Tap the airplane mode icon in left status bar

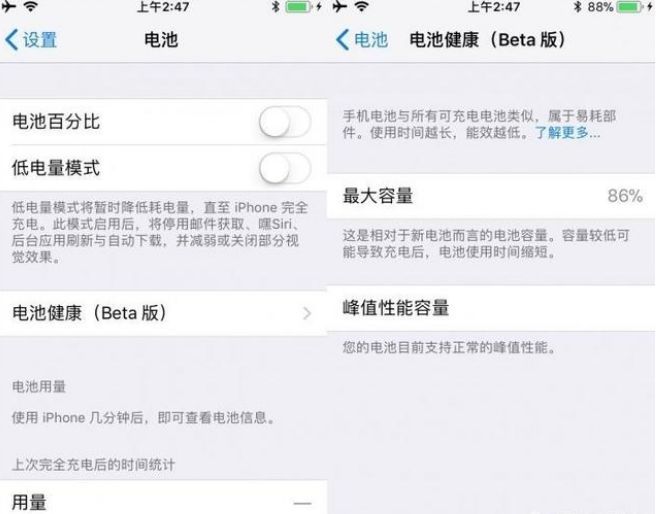tap(8, 6)
